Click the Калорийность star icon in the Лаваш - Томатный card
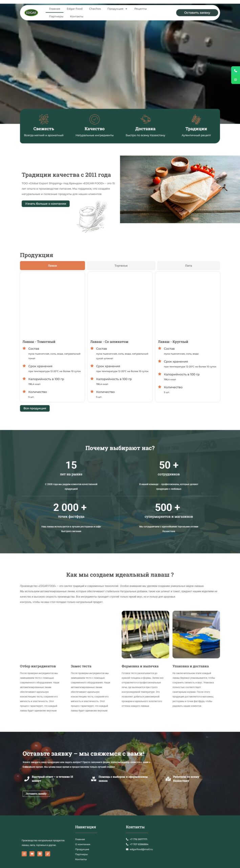The height and width of the screenshot is (868, 240). (24, 379)
